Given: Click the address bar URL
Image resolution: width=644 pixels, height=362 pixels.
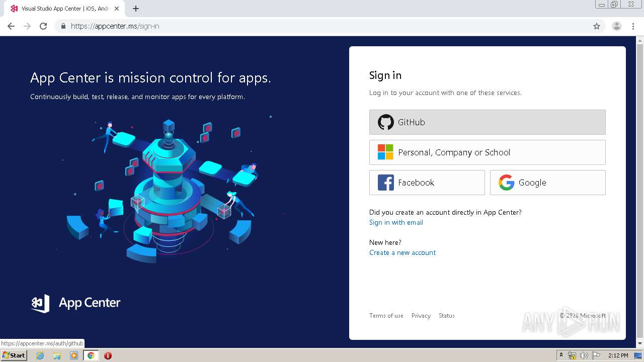Looking at the screenshot, I should pos(115,26).
